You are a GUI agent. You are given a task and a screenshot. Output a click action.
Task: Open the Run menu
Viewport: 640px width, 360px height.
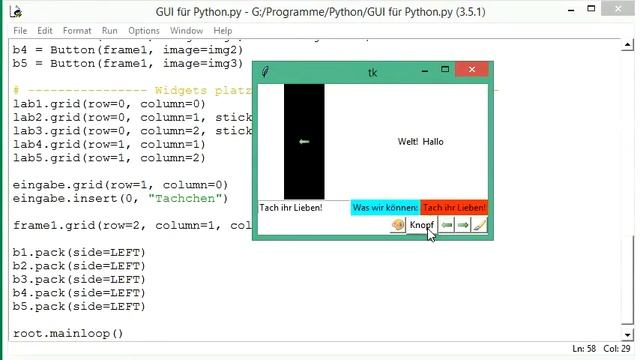pos(109,31)
